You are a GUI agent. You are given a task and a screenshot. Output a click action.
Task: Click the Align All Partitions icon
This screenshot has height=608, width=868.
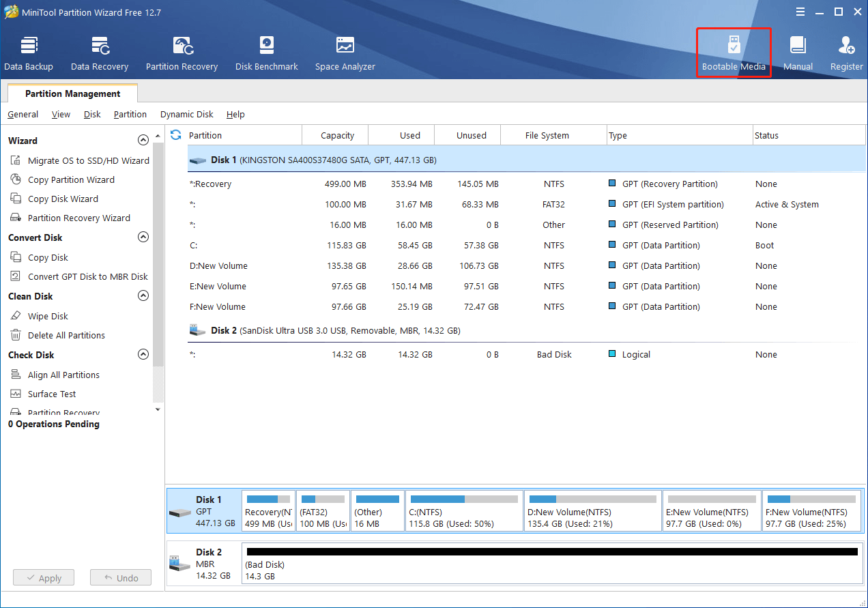tap(16, 375)
